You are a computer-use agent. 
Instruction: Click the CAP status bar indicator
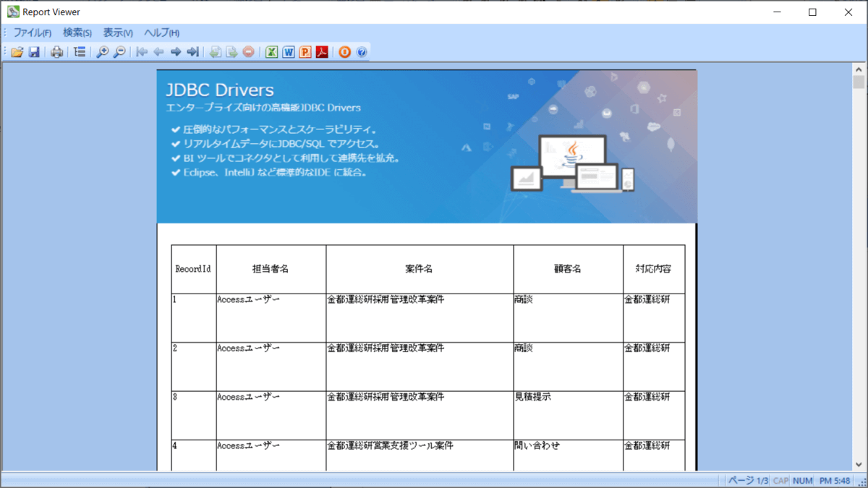(780, 480)
